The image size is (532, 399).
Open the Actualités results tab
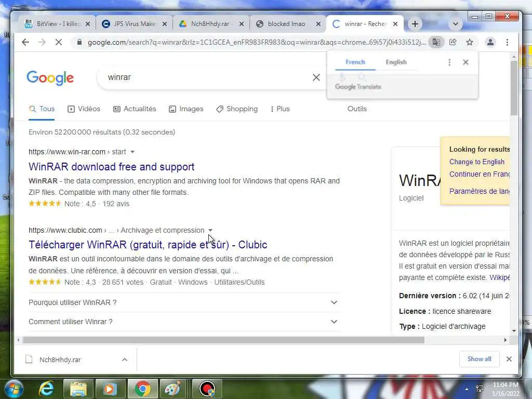(x=135, y=109)
